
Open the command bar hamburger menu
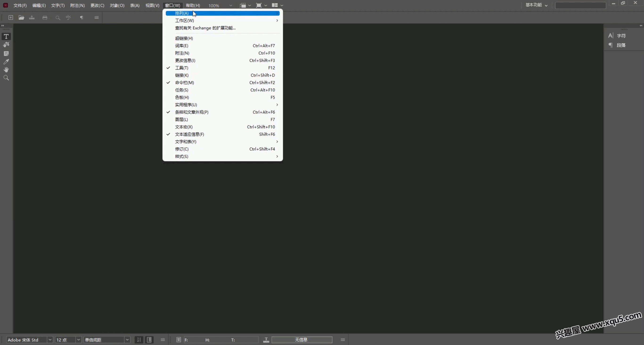(x=97, y=17)
